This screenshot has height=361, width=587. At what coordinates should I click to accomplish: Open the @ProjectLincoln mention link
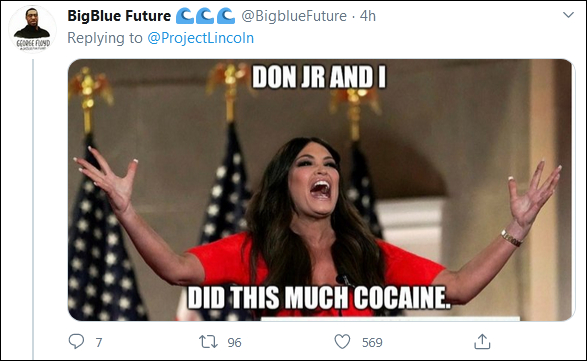pos(201,38)
